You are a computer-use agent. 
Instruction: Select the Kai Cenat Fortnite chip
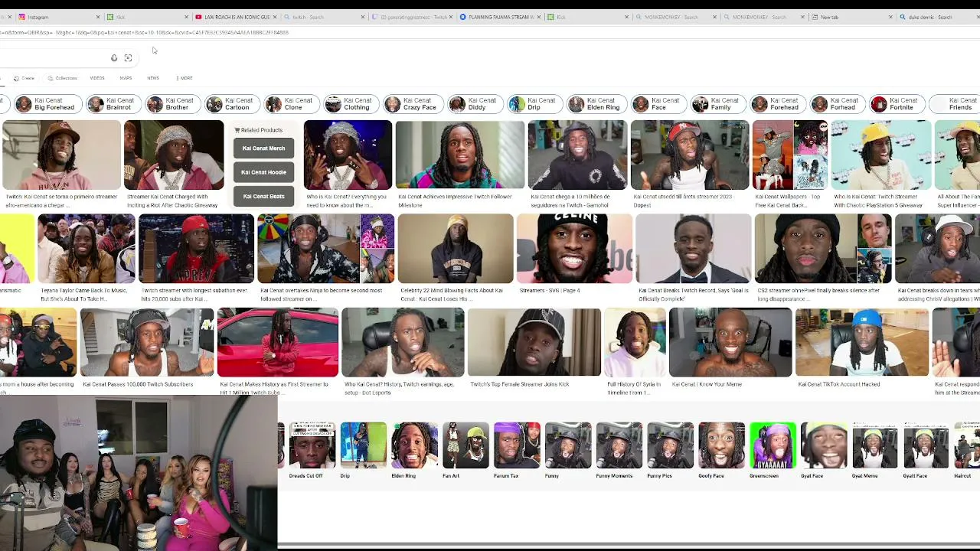[896, 104]
